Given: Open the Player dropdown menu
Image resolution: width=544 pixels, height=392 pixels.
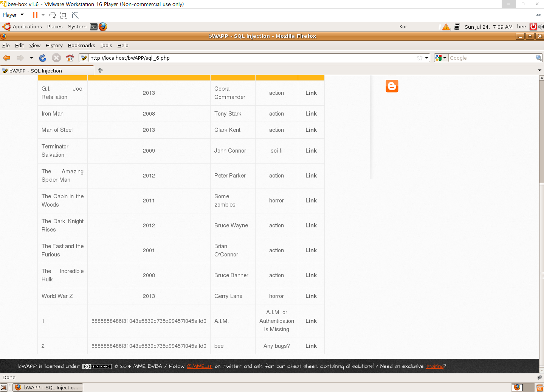Looking at the screenshot, I should tap(13, 15).
